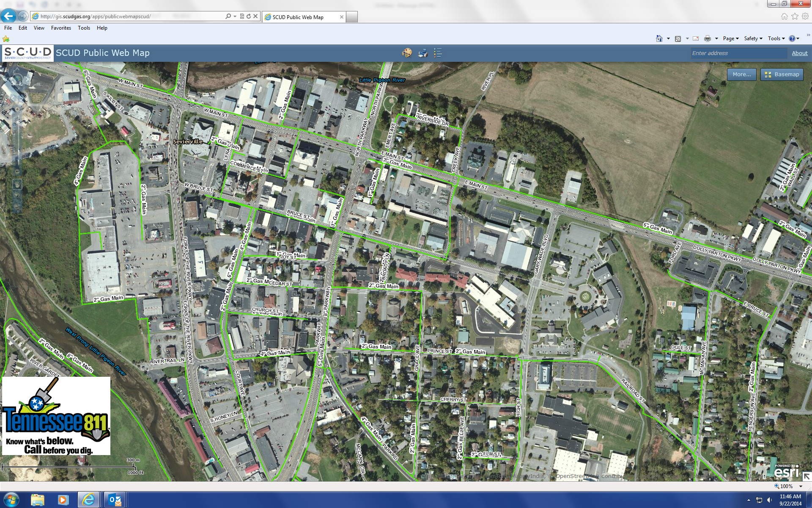Open the Basemap switcher

coord(782,75)
